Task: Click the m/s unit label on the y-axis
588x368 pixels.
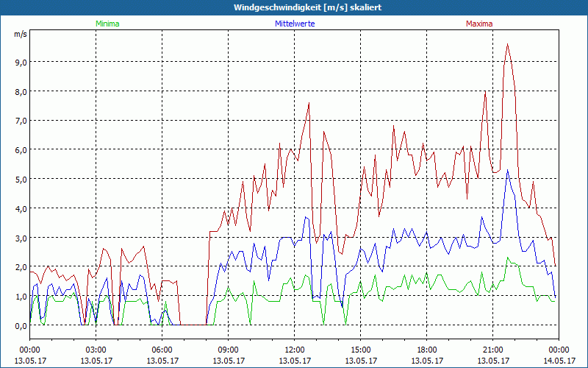Action: (21, 34)
